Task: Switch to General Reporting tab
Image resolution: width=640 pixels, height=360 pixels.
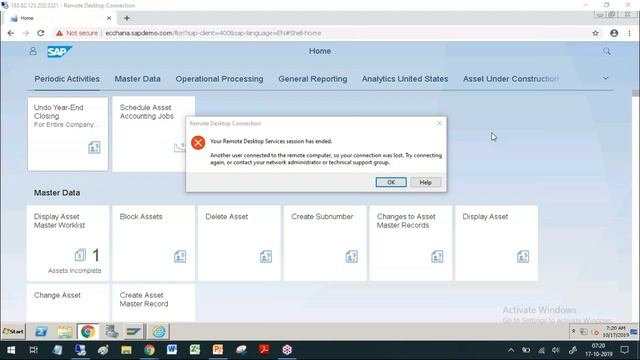Action: 313,79
